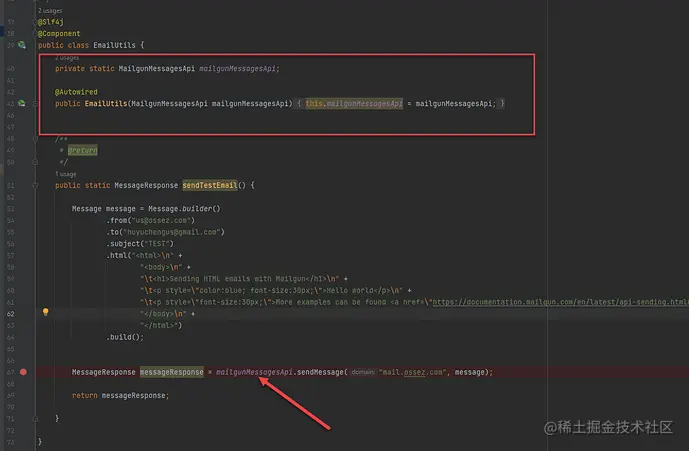
Task: Click the highlighted messageResponse variable on line 67
Action: pyautogui.click(x=172, y=372)
